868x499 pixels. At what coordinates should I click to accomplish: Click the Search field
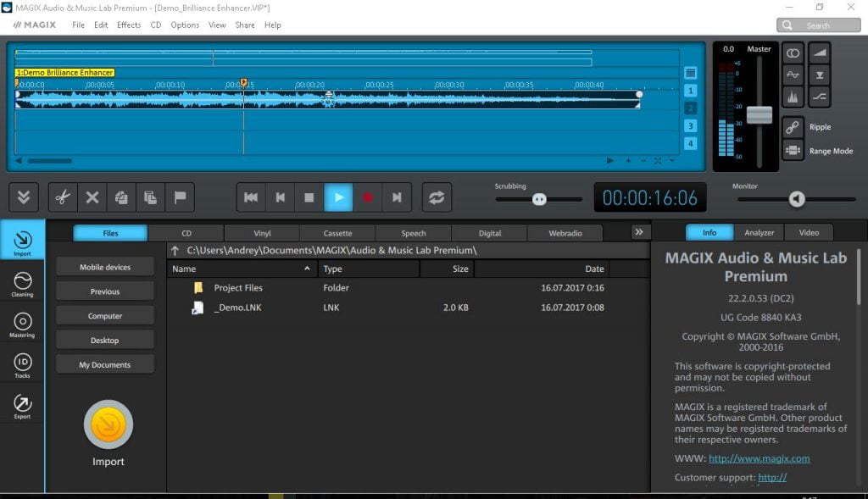coord(818,25)
